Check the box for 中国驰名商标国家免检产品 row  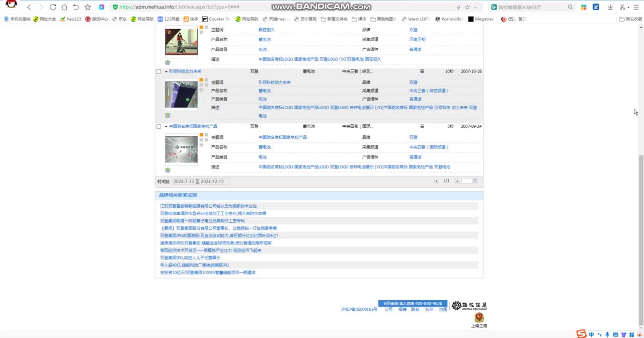(159, 127)
